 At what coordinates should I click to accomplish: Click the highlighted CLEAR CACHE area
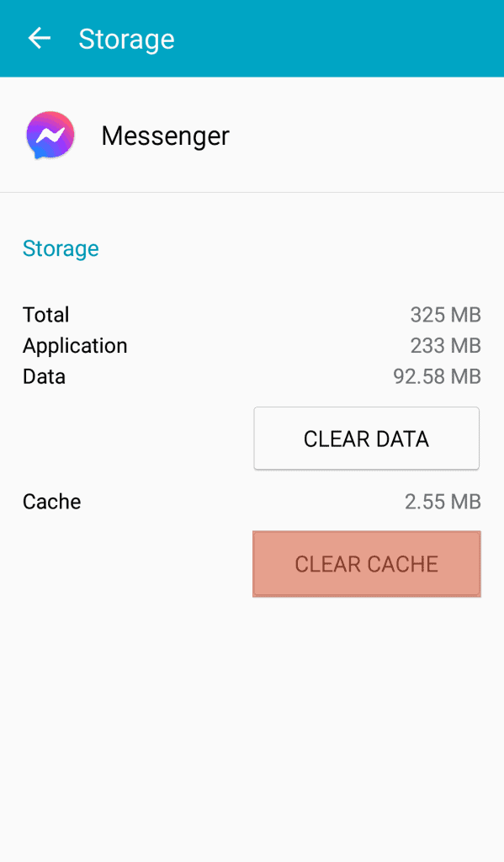[x=366, y=564]
